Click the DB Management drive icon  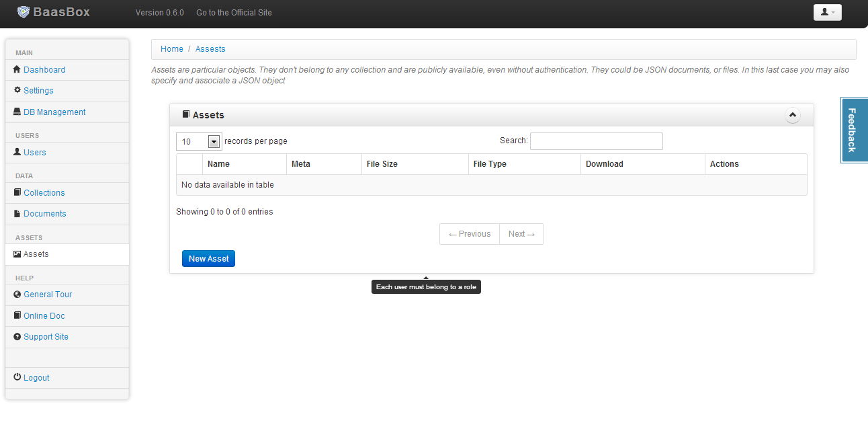coord(17,112)
